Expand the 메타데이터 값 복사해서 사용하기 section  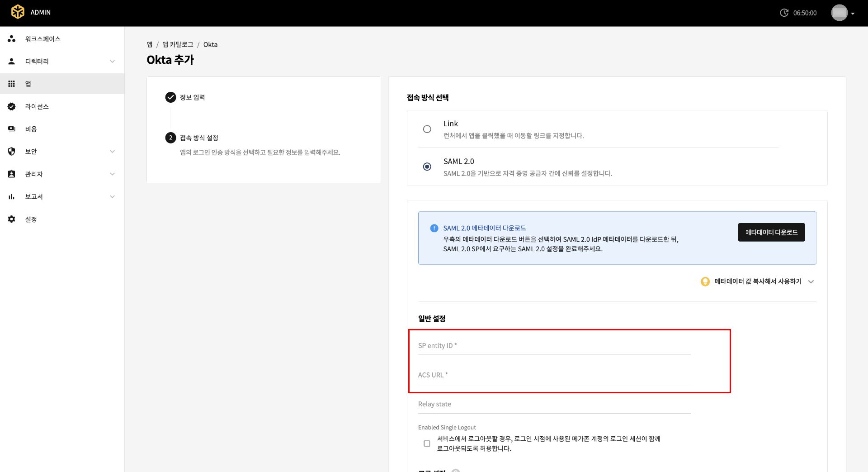(x=811, y=281)
